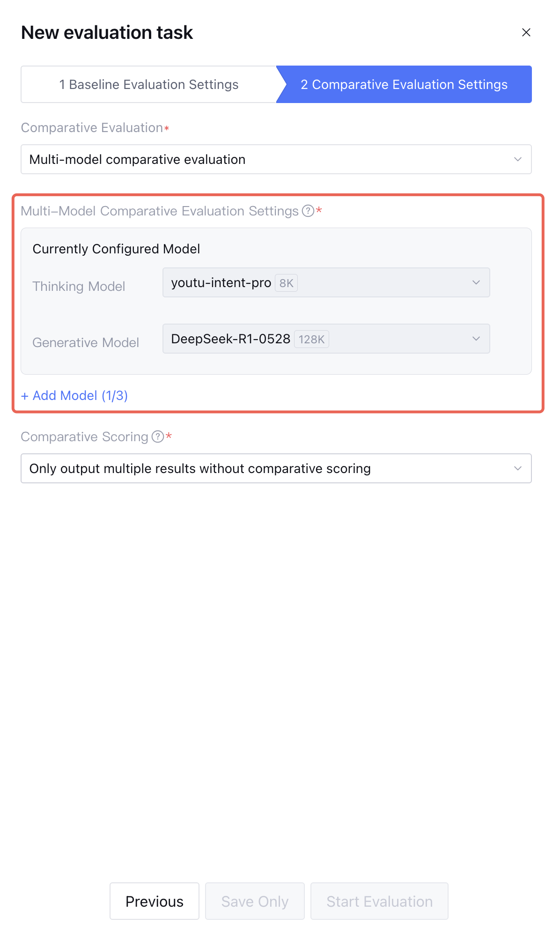Click the Currently Configured Model heading

(x=116, y=249)
